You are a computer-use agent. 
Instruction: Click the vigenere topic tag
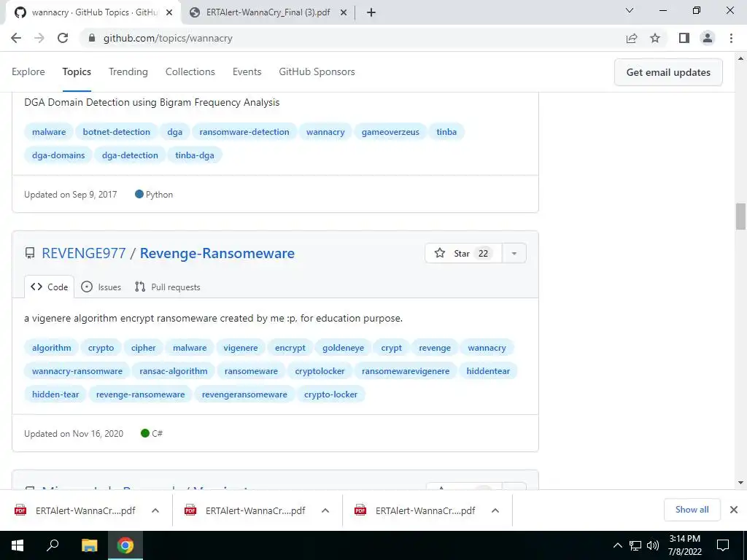(241, 348)
